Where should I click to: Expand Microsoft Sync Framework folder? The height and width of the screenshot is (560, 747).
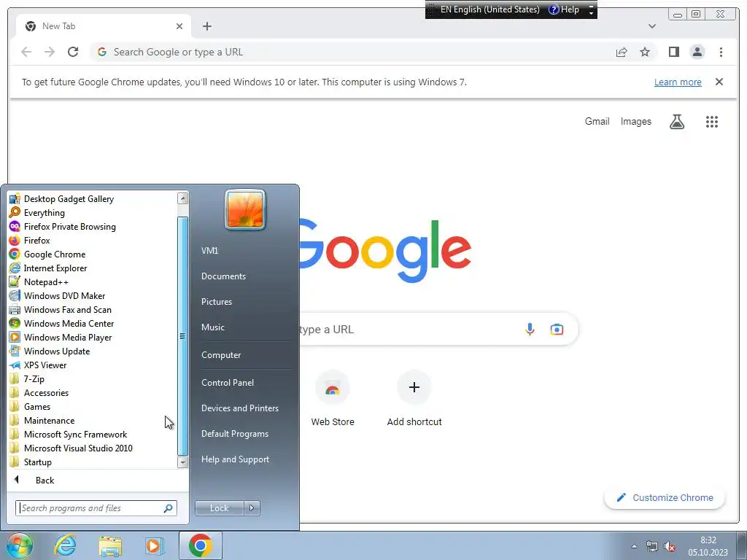point(75,435)
